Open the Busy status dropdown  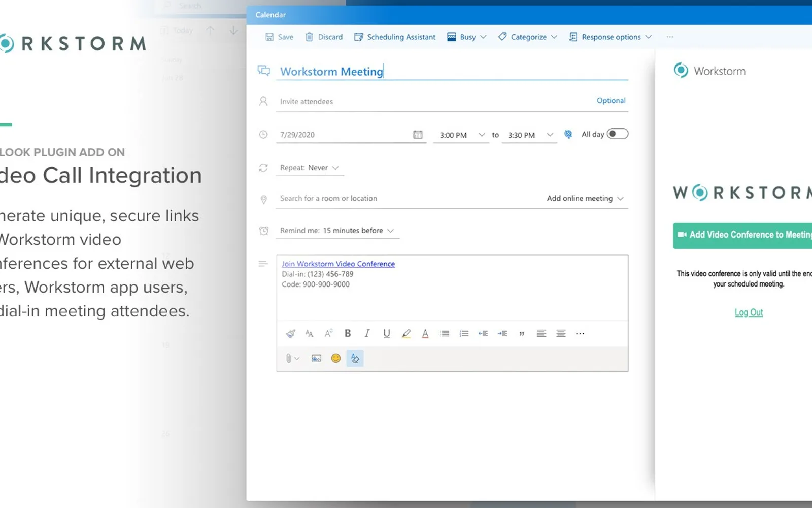click(467, 37)
